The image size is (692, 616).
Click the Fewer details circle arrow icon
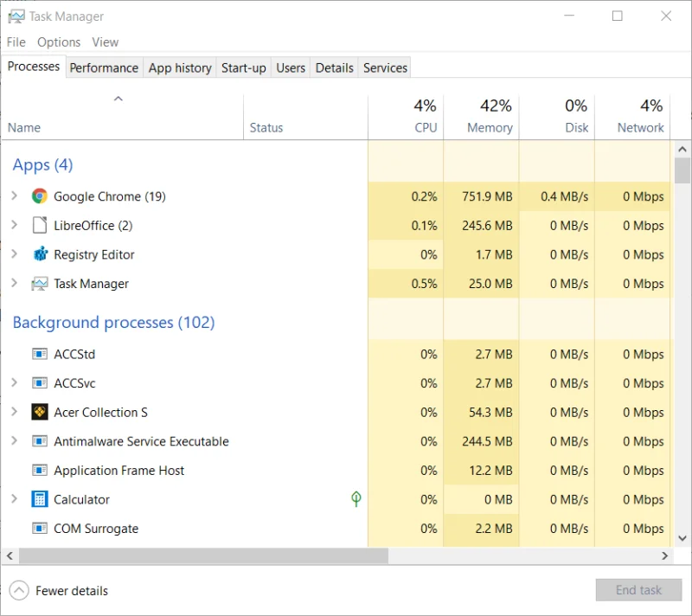pos(19,590)
